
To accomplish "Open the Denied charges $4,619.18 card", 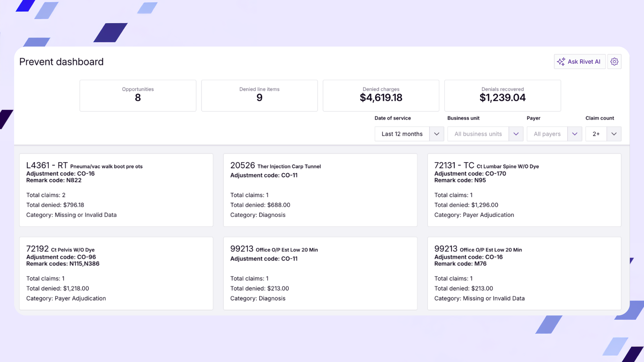I will click(x=381, y=95).
